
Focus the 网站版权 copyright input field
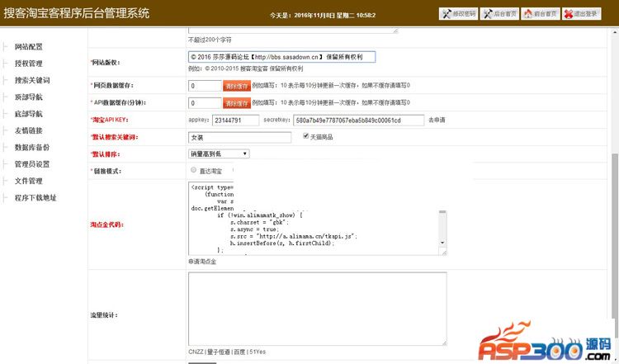[x=282, y=57]
